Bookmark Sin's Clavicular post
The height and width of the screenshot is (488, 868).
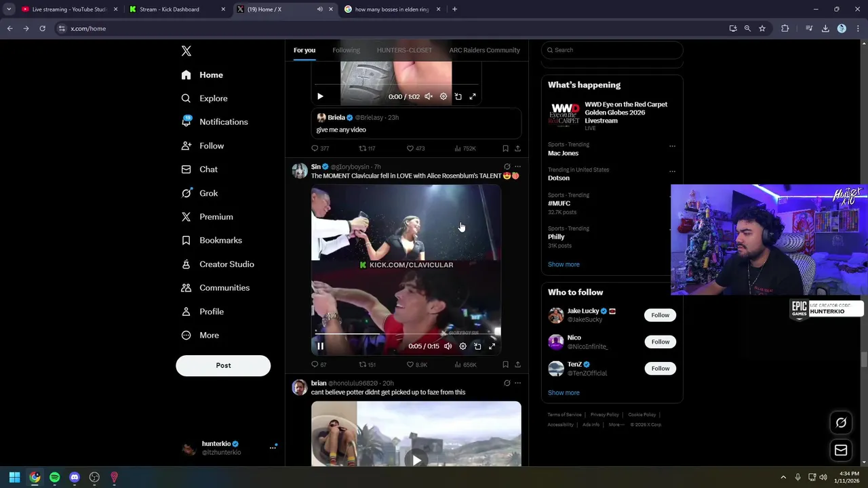(x=505, y=365)
